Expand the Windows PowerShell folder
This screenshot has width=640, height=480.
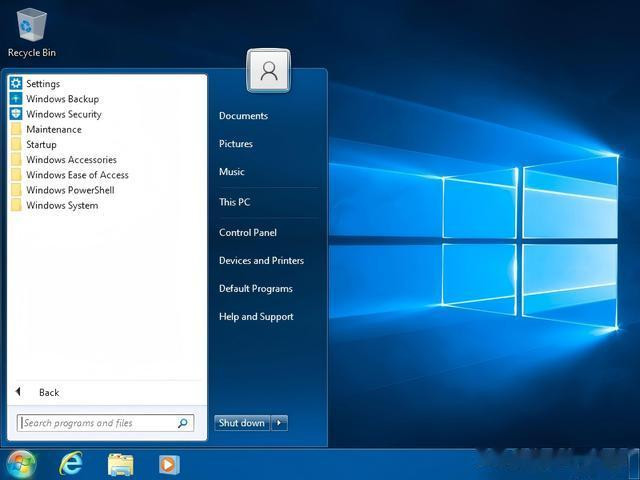62,190
